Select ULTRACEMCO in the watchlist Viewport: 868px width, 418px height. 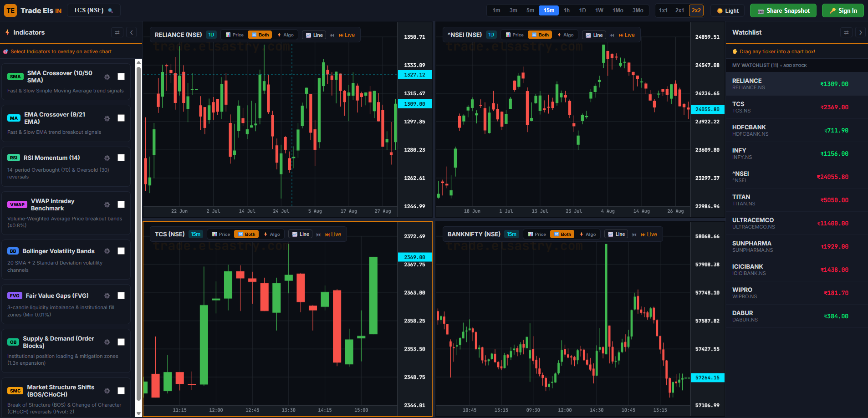797,223
